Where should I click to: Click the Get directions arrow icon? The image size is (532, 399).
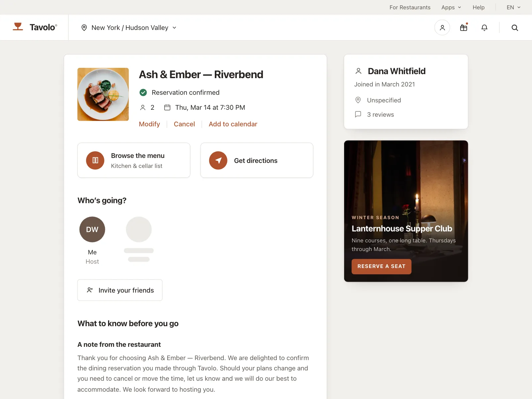pyautogui.click(x=218, y=160)
